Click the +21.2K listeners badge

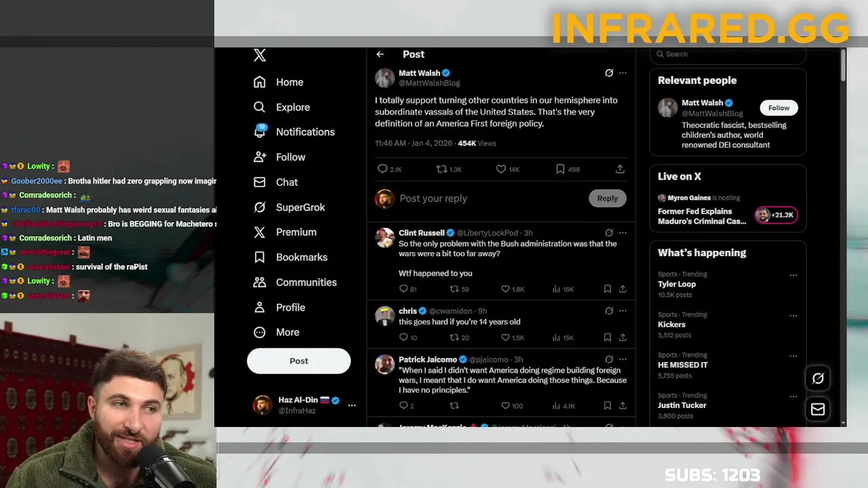point(776,215)
